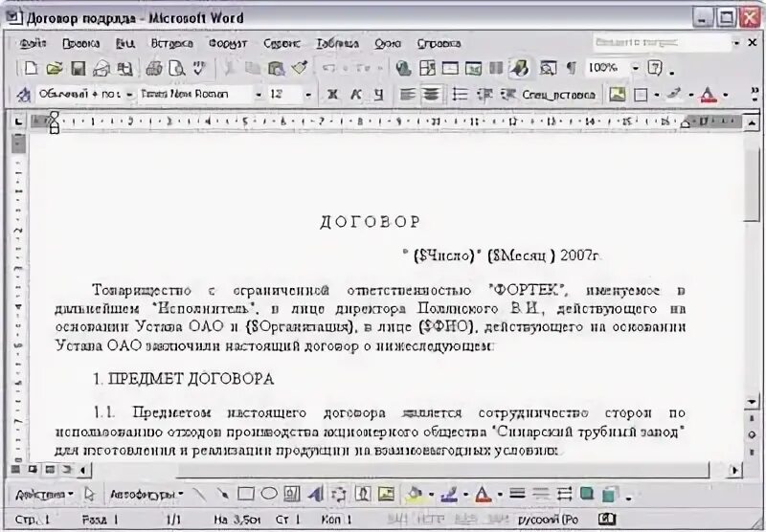The image size is (766, 532).
Task: Open the 100% zoom dropdown
Action: pyautogui.click(x=636, y=68)
